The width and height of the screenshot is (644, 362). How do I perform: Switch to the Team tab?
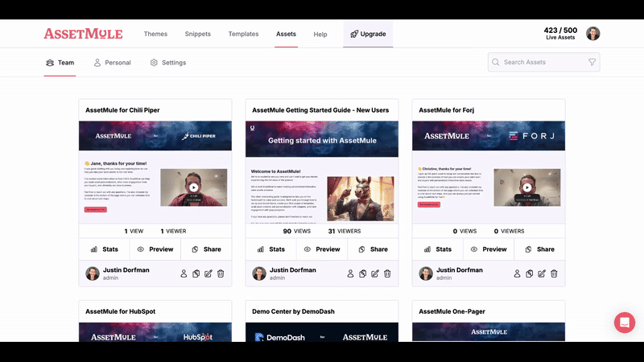[60, 63]
